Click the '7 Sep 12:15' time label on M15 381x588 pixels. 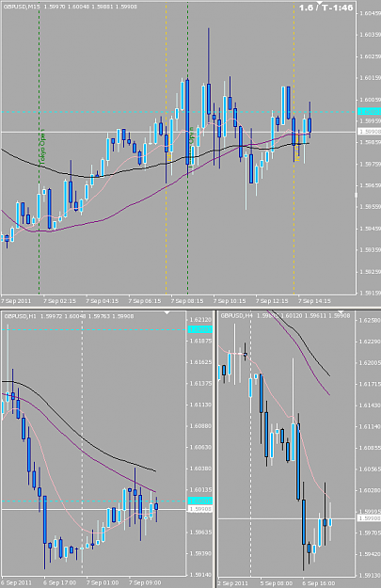click(272, 301)
